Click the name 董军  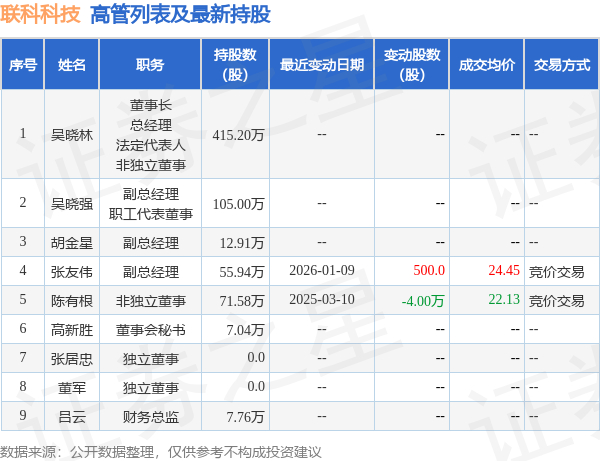pyautogui.click(x=72, y=388)
